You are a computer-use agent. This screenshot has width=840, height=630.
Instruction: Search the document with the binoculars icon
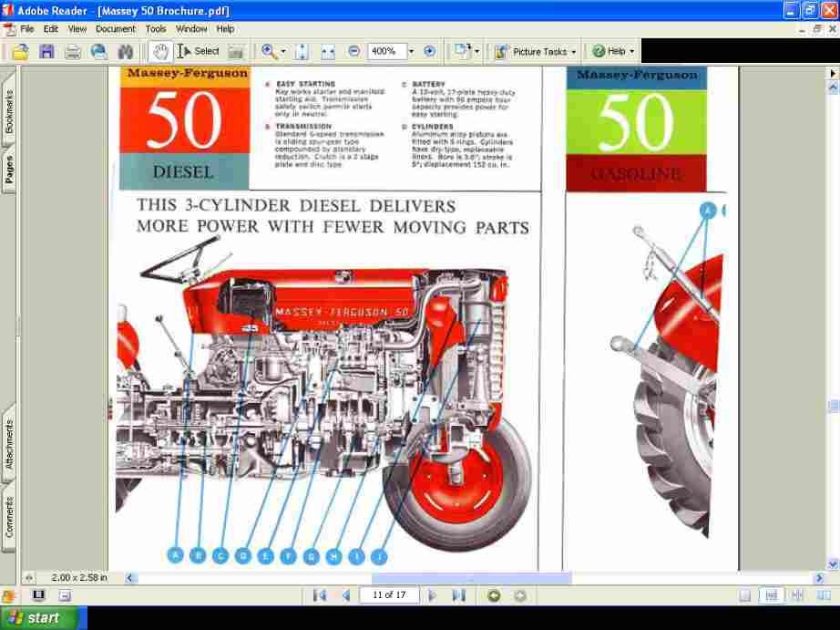125,51
